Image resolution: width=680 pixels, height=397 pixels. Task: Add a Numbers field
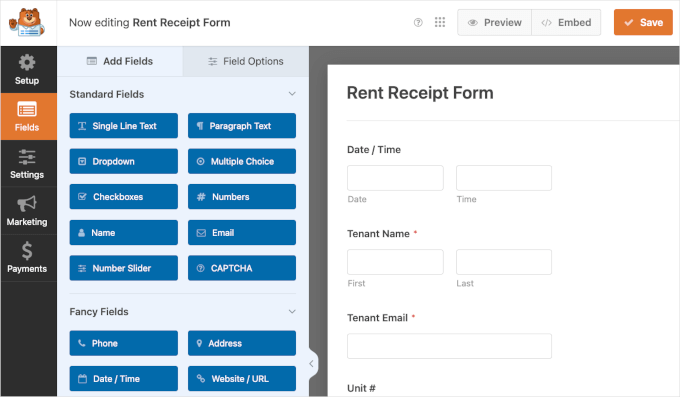point(242,197)
